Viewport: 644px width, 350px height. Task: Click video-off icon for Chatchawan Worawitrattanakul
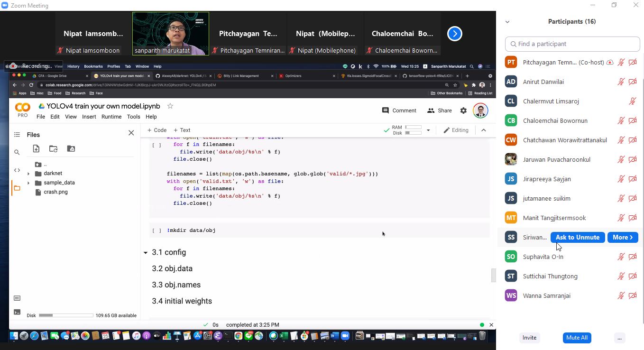pyautogui.click(x=633, y=140)
